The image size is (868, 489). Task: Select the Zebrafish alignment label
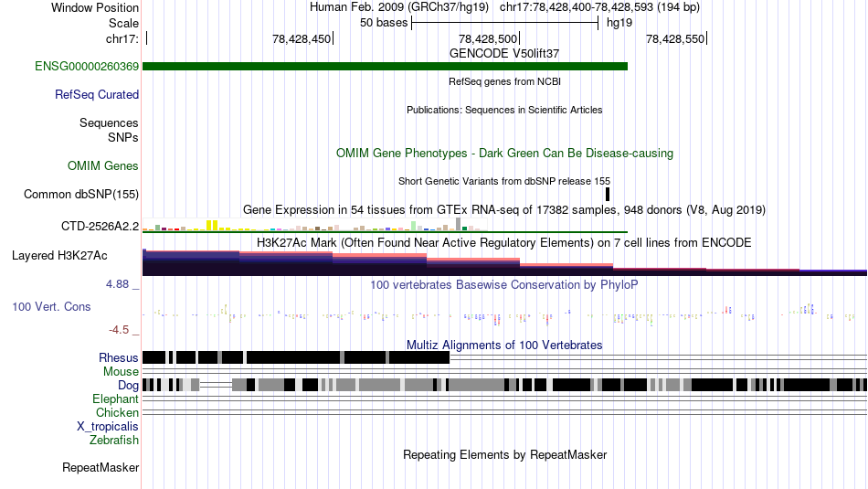[114, 441]
